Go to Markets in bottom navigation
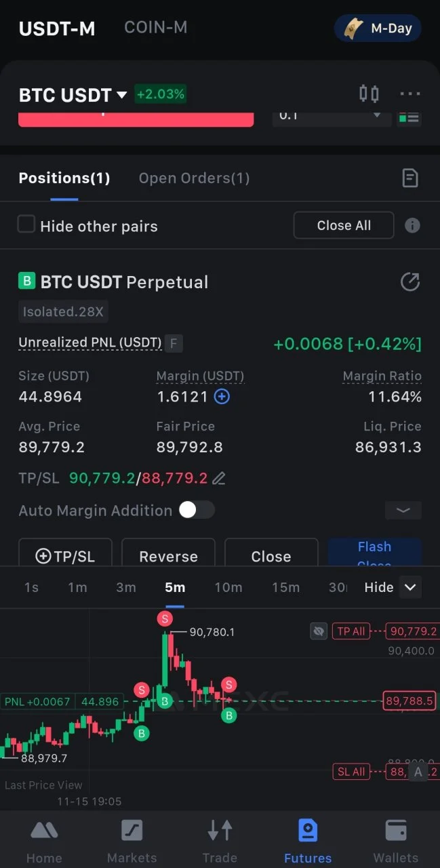The image size is (440, 868). pos(132,842)
